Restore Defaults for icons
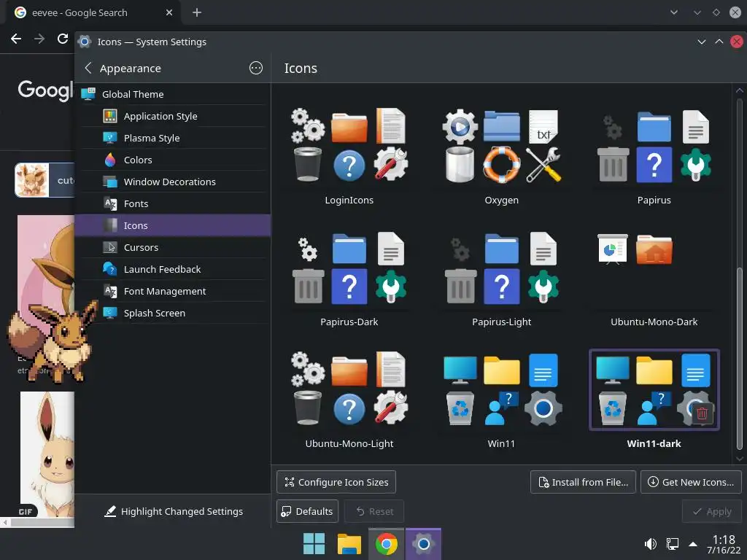The width and height of the screenshot is (747, 560). [x=307, y=511]
